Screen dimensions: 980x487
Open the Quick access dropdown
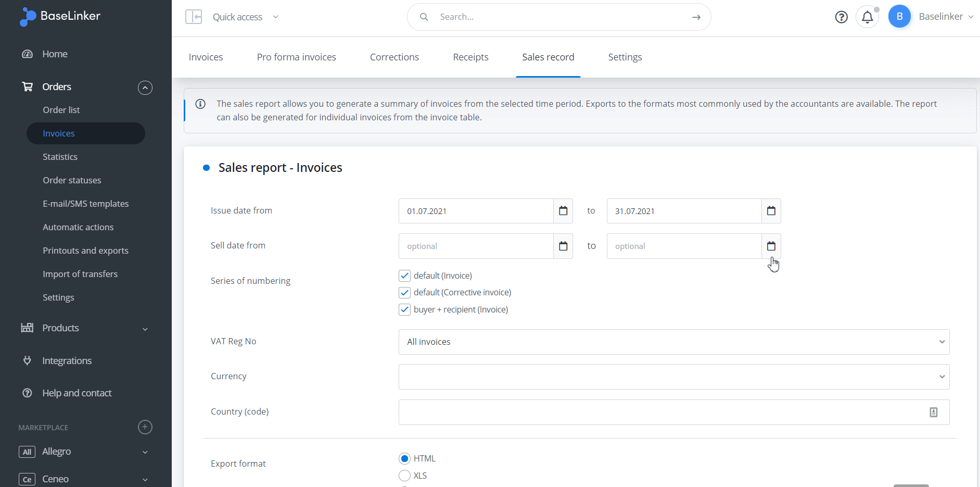tap(246, 17)
